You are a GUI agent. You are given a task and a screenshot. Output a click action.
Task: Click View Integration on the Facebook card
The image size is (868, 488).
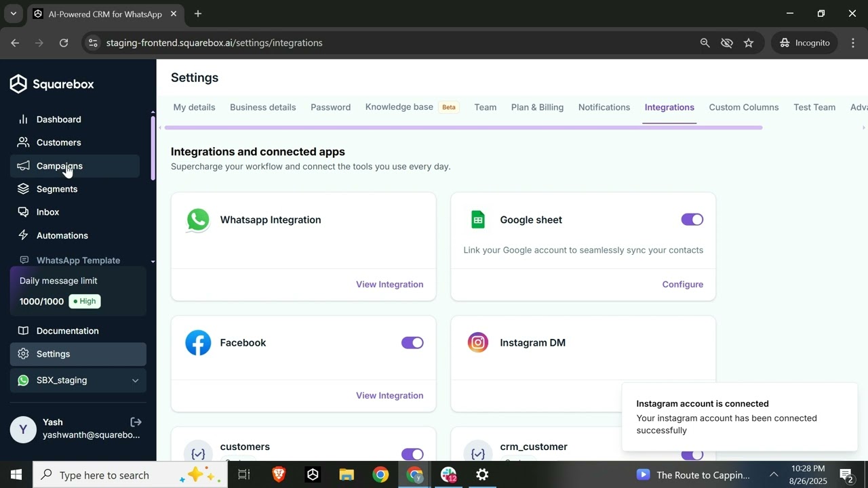390,396
